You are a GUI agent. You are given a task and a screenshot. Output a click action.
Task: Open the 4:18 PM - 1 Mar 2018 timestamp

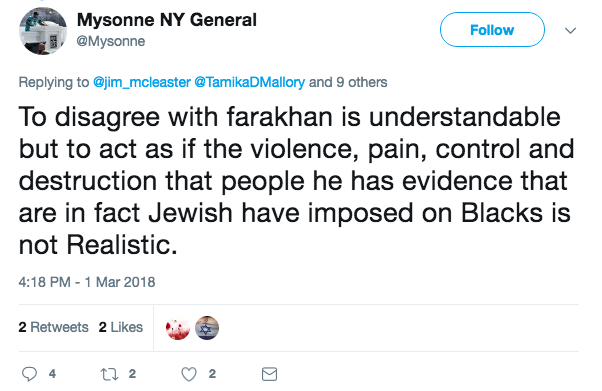pyautogui.click(x=87, y=282)
